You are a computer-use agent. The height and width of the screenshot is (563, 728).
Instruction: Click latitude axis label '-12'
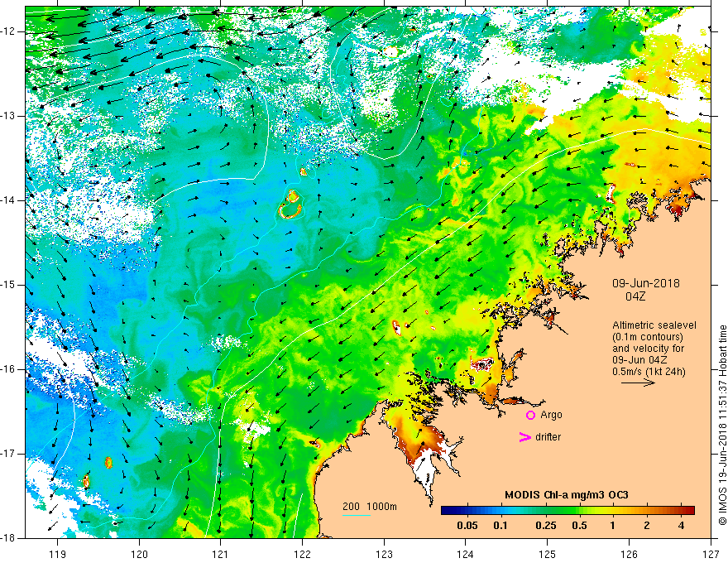tap(8, 31)
